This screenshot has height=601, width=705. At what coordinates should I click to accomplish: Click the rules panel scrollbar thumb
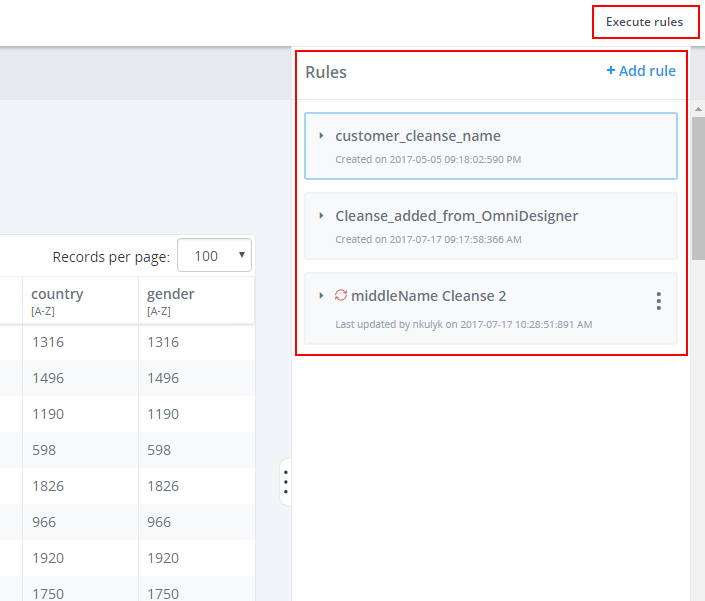click(698, 188)
